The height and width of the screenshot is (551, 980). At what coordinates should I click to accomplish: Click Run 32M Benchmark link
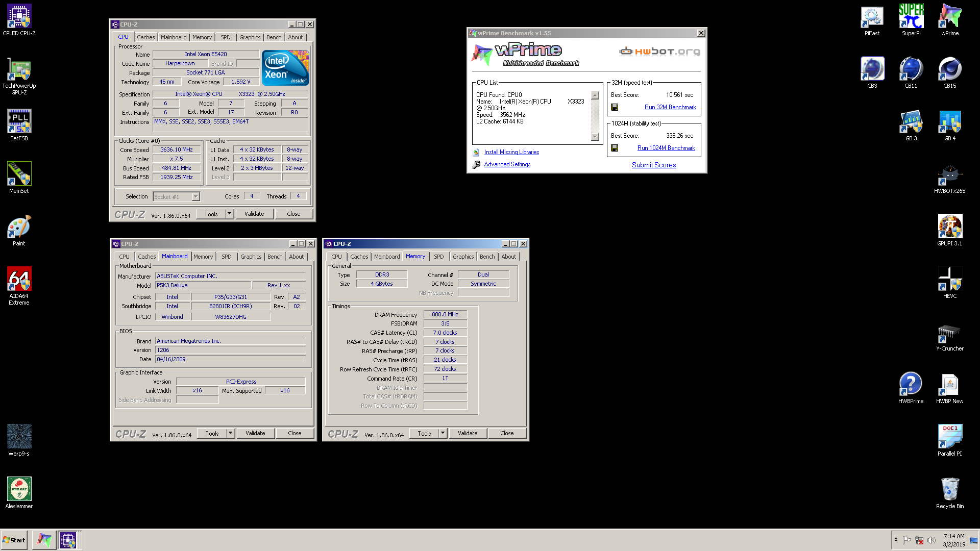pos(670,107)
